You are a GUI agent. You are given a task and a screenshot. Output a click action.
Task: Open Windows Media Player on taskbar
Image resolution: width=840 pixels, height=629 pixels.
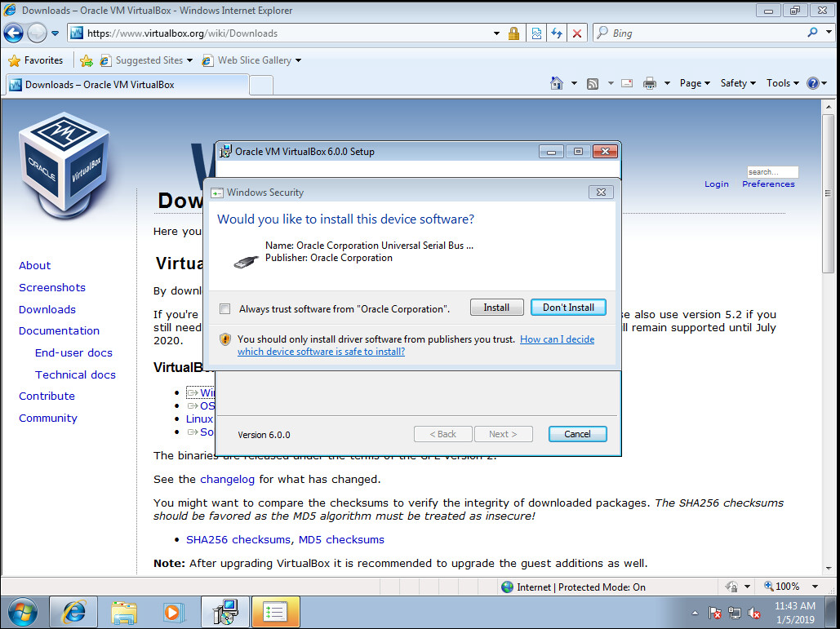click(174, 612)
